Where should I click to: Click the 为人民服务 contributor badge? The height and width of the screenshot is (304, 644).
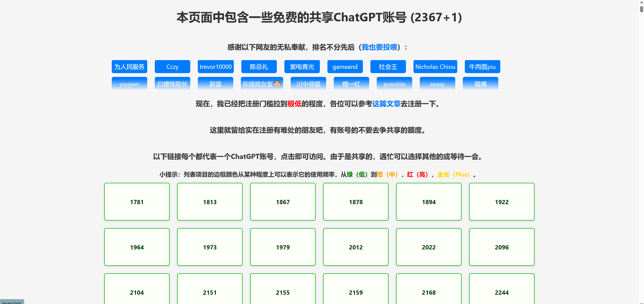coord(129,67)
